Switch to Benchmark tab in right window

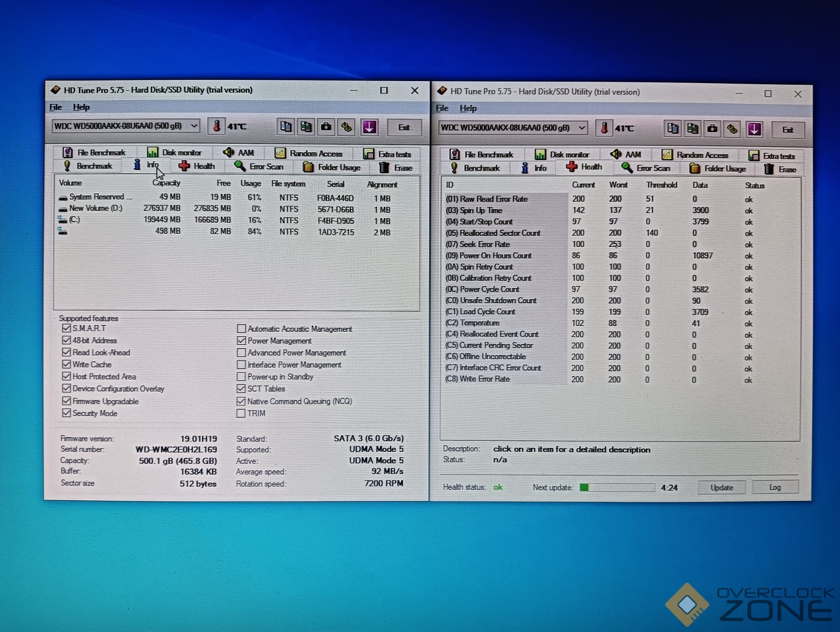pos(475,168)
